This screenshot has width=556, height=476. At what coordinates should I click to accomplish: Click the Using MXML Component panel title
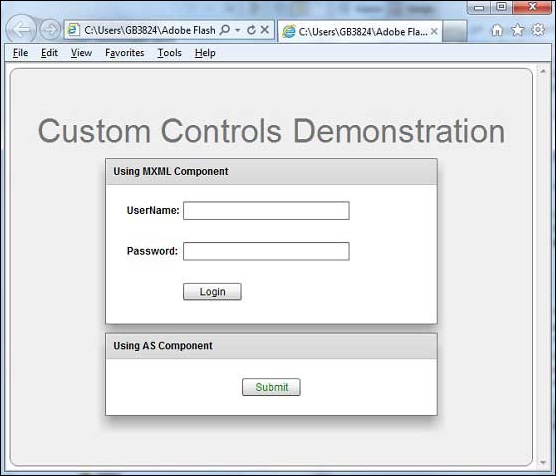171,171
